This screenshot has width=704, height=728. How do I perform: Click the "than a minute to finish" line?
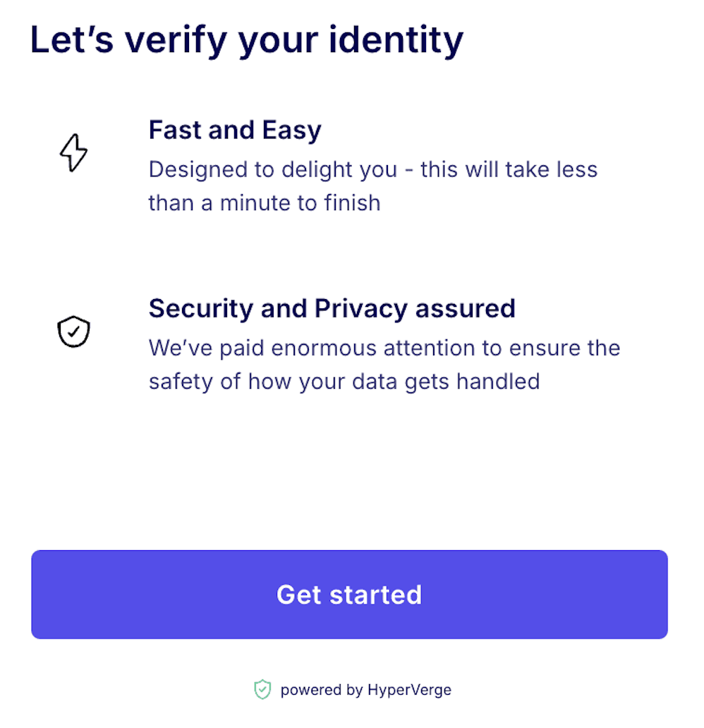265,203
